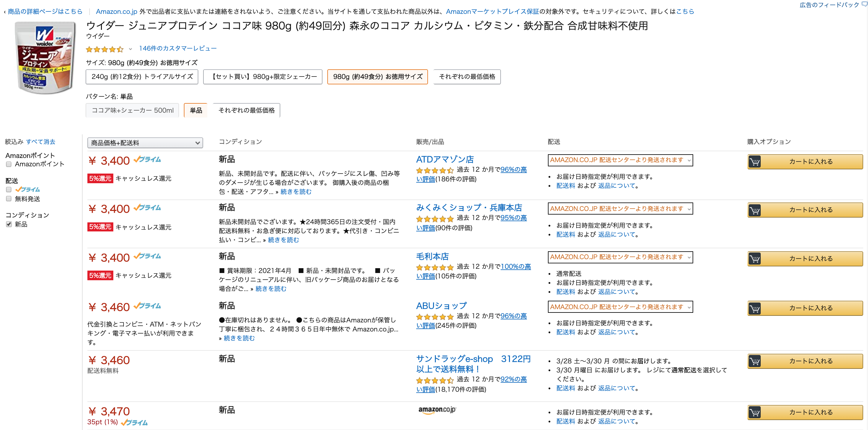Open ATDアマゾン店 96% rating link
Image resolution: width=868 pixels, height=430 pixels.
pos(514,170)
